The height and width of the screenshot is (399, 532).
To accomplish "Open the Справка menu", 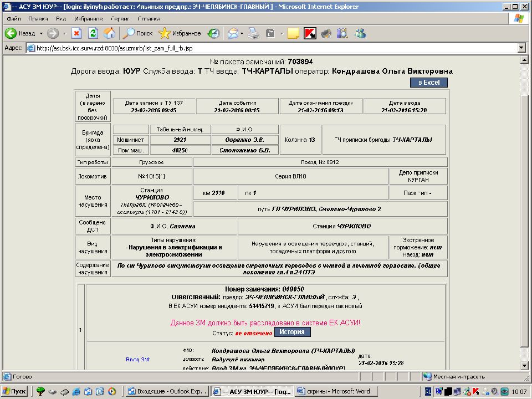I will coord(149,19).
